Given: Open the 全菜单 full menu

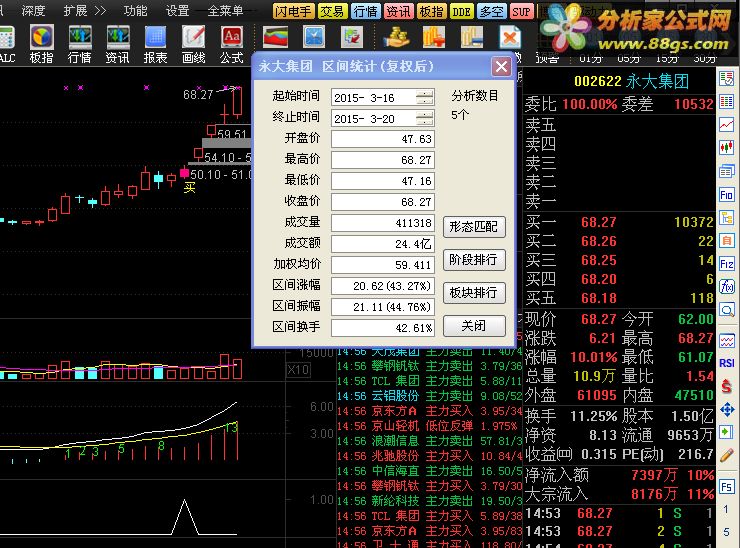Looking at the screenshot, I should click(x=225, y=10).
